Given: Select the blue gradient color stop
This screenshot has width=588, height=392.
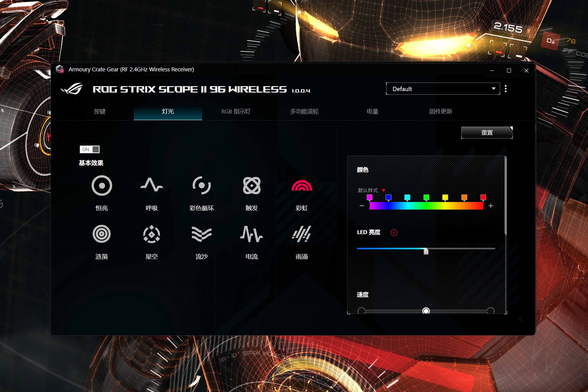Looking at the screenshot, I should (x=389, y=198).
